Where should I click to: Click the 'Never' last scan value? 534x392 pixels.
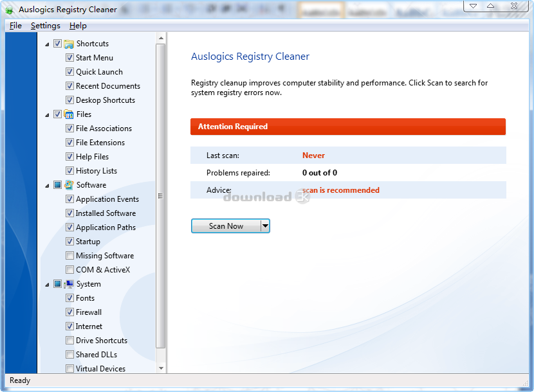(314, 156)
